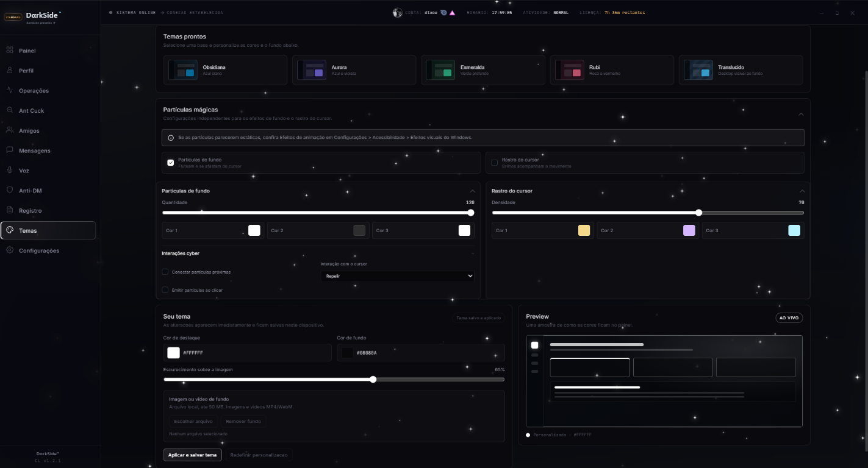Click the Ant Cuck magnifier icon
This screenshot has width=868, height=468.
pos(10,110)
